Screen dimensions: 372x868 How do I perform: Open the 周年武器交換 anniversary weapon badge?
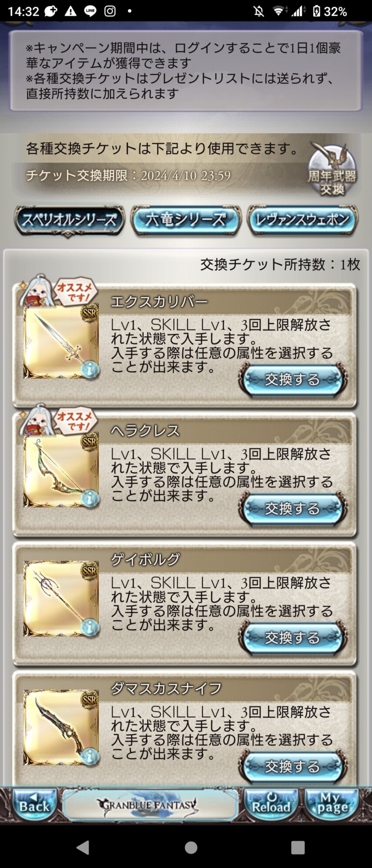[332, 170]
